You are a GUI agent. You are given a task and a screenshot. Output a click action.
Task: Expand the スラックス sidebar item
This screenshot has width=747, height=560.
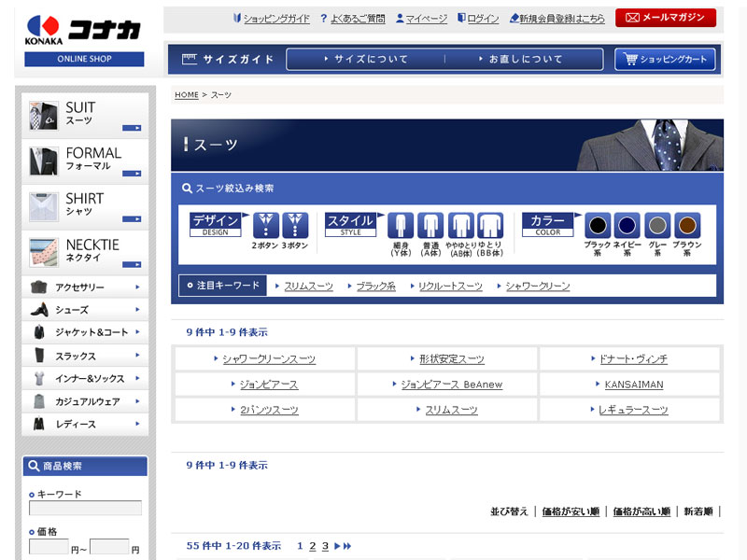click(x=85, y=356)
